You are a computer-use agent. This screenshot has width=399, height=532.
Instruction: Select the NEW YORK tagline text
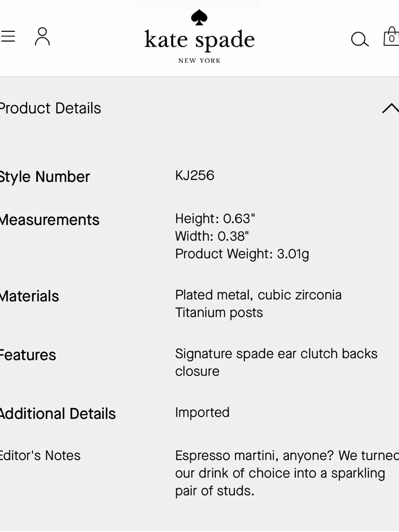point(199,61)
